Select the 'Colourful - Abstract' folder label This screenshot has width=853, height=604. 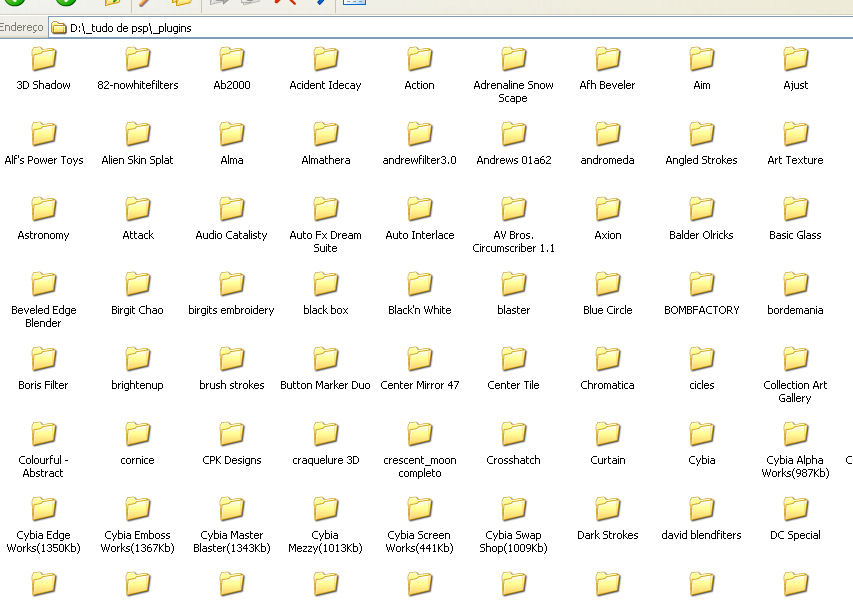click(x=44, y=467)
